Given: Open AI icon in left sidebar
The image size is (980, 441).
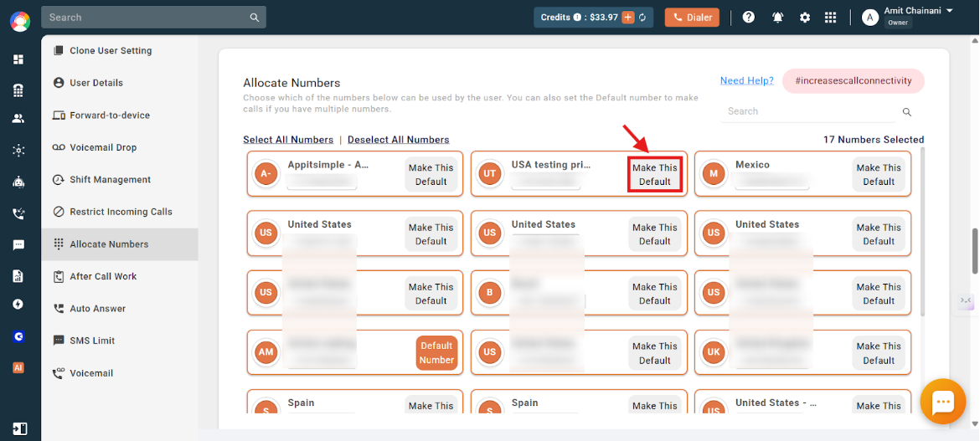Looking at the screenshot, I should coord(18,367).
